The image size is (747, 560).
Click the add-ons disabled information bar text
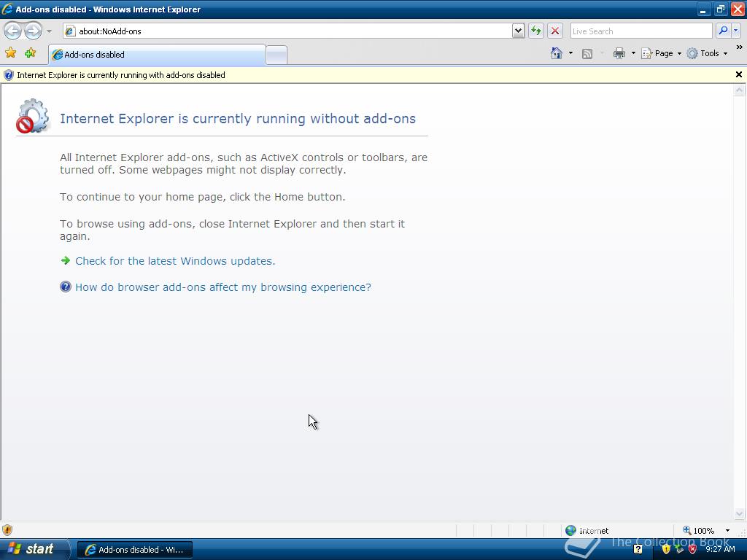coord(121,75)
